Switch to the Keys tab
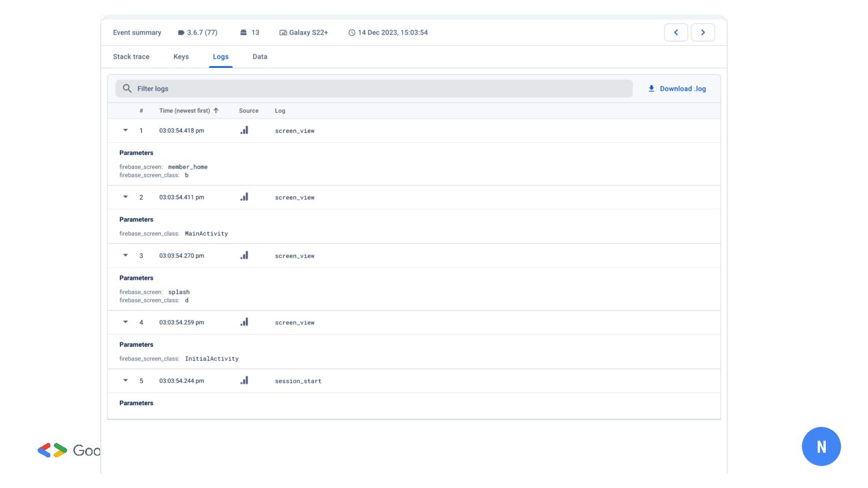Image resolution: width=868 pixels, height=488 pixels. click(181, 57)
